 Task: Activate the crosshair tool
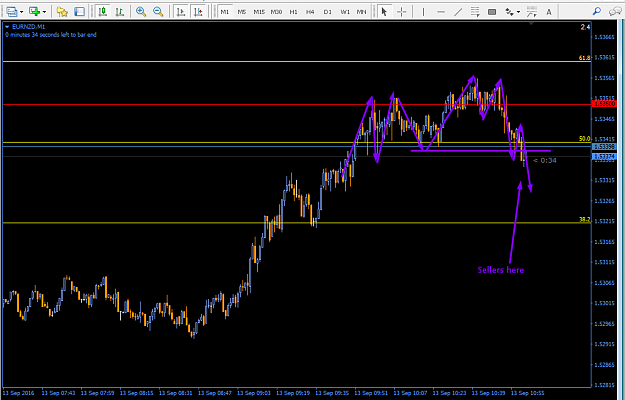(401, 12)
